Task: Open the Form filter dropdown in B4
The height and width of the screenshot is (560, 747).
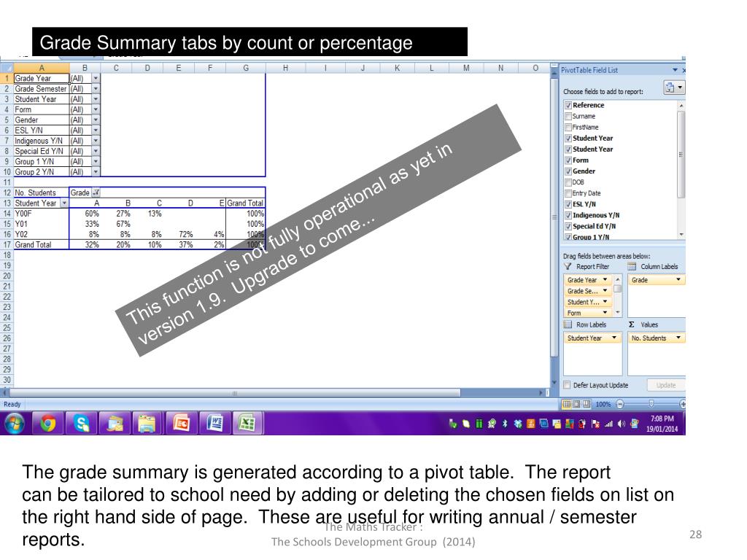Action: pyautogui.click(x=96, y=109)
